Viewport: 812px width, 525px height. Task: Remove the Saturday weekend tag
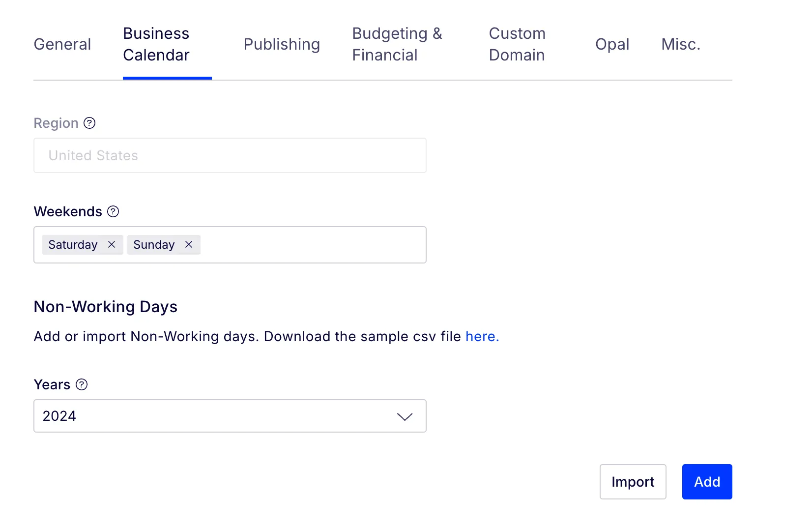(112, 244)
